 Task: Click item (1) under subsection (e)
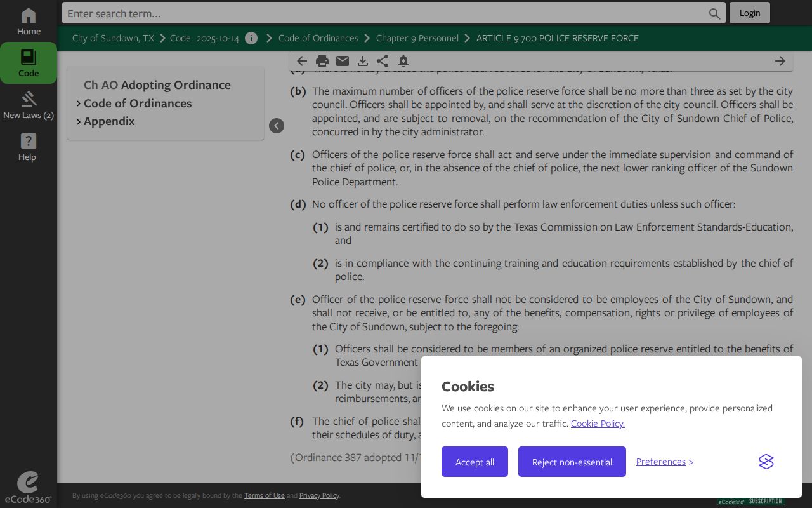(321, 349)
